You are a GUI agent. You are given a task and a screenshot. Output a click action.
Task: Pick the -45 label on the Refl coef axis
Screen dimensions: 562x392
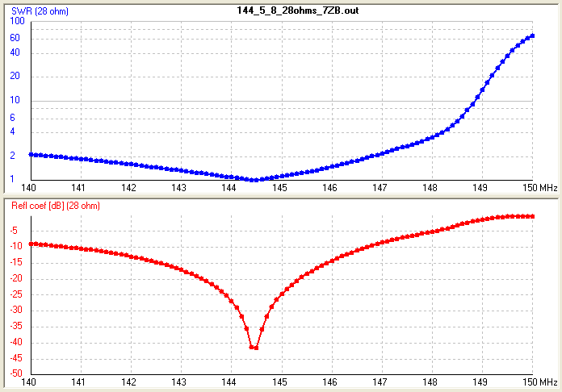pyautogui.click(x=16, y=358)
